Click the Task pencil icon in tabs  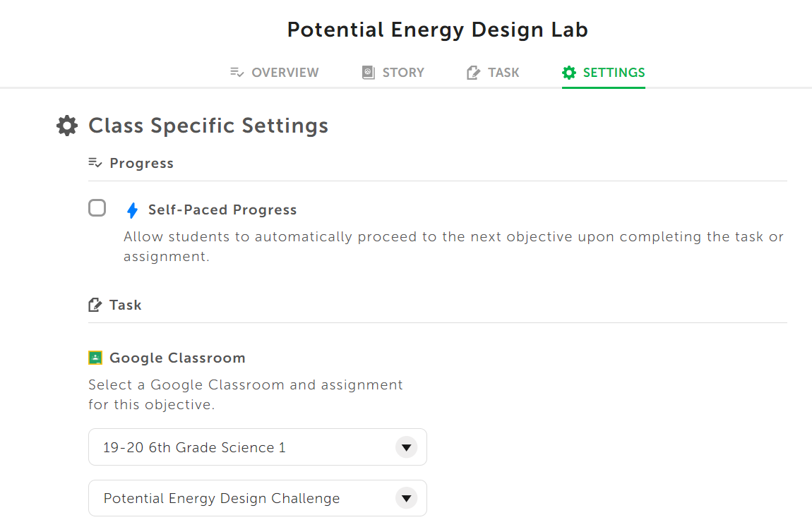pos(473,73)
